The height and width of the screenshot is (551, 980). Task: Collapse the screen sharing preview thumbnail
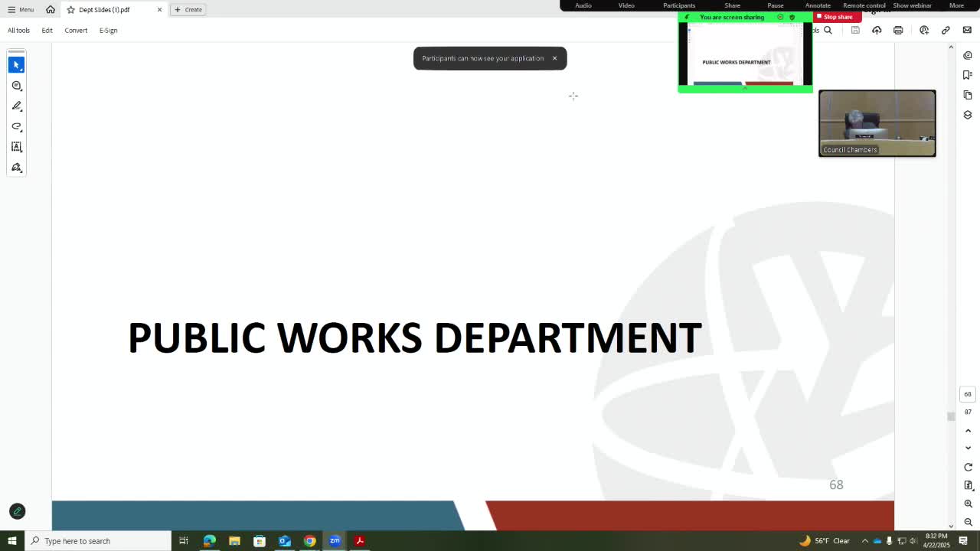[x=744, y=89]
